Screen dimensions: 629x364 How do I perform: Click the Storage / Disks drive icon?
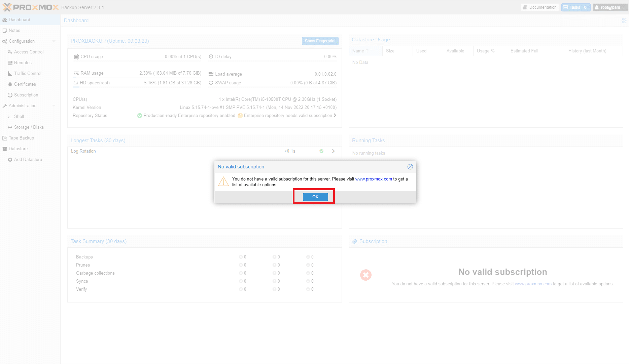10,127
